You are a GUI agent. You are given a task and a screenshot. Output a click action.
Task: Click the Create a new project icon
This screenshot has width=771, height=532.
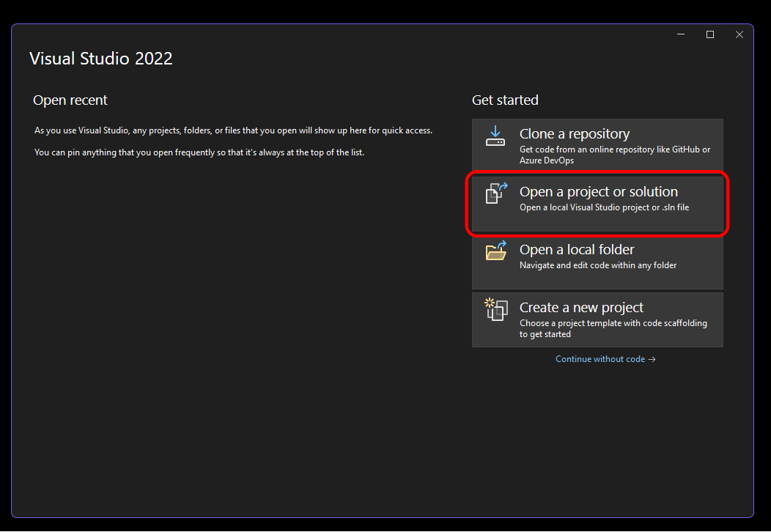(x=496, y=309)
